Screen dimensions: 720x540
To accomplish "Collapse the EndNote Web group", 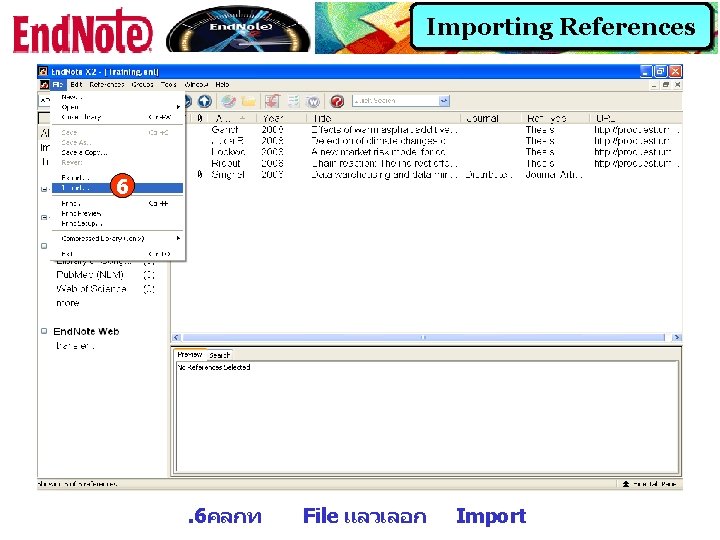I will click(x=44, y=331).
